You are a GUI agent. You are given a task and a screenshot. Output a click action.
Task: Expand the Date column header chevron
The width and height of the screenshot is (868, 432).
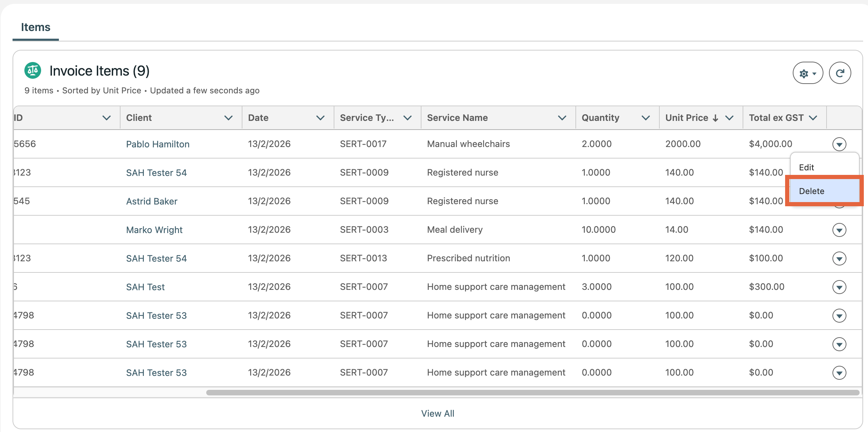[320, 118]
